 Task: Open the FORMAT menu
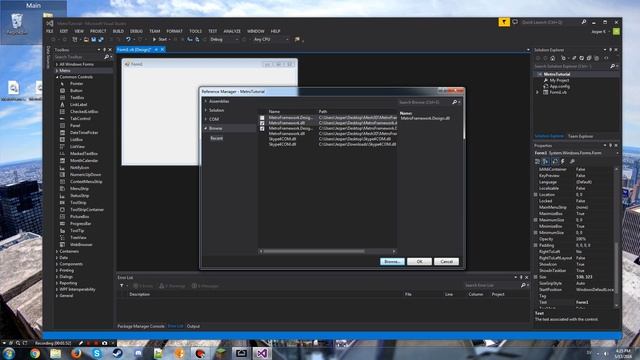174,31
